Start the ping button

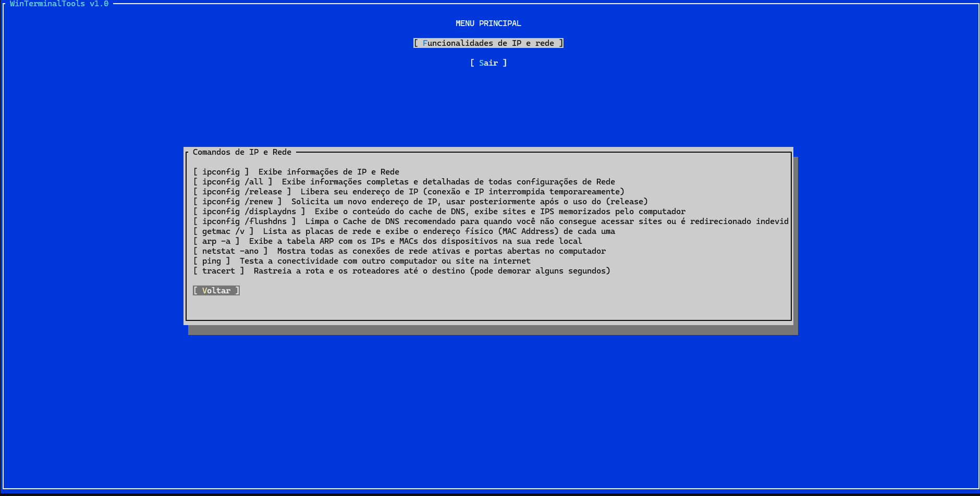click(x=212, y=261)
